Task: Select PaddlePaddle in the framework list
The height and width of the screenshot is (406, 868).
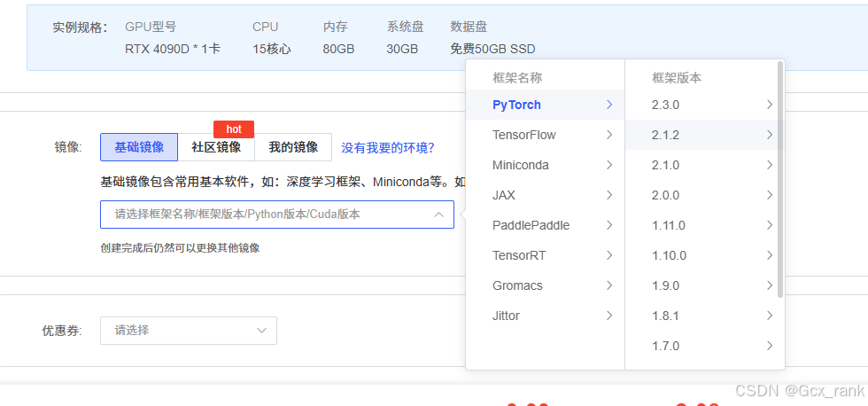Action: (x=546, y=225)
